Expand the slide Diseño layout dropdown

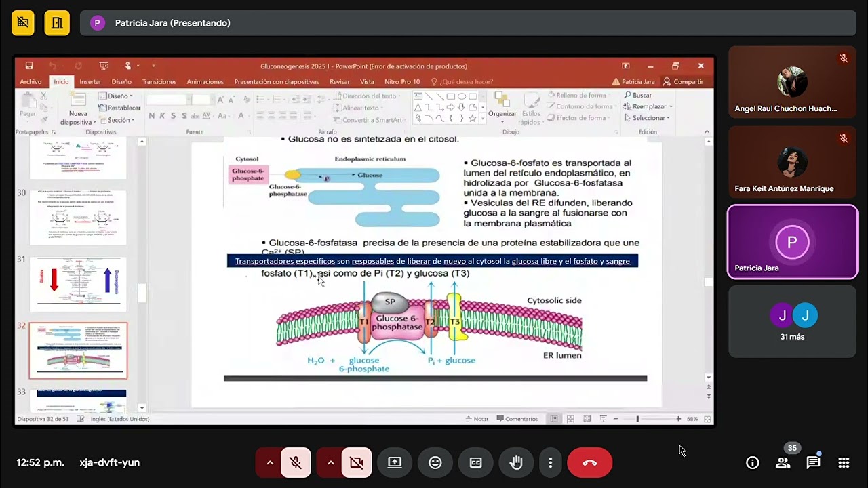tap(116, 96)
